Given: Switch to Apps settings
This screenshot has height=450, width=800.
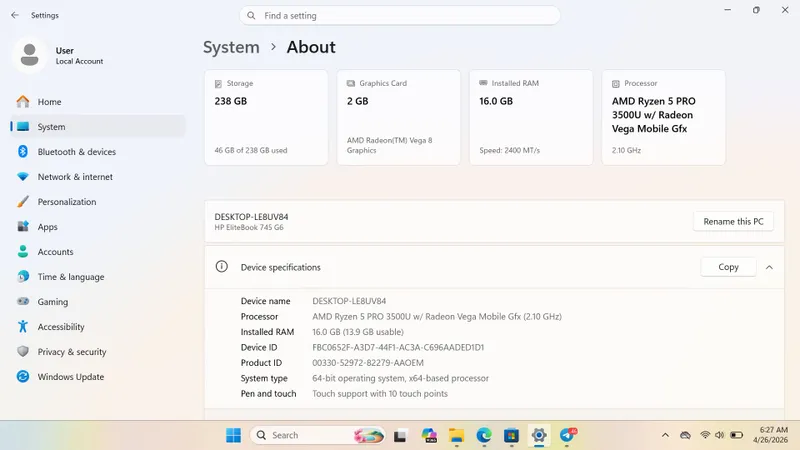Looking at the screenshot, I should tap(98, 227).
